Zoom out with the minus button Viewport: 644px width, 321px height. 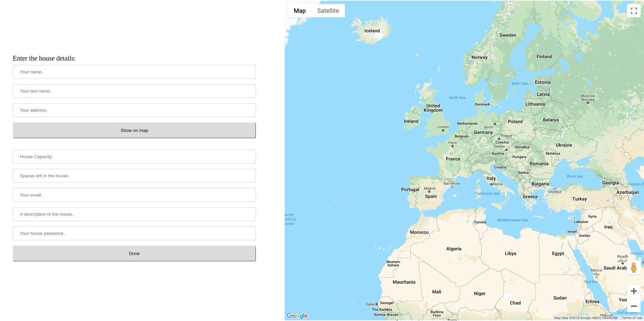click(x=634, y=306)
